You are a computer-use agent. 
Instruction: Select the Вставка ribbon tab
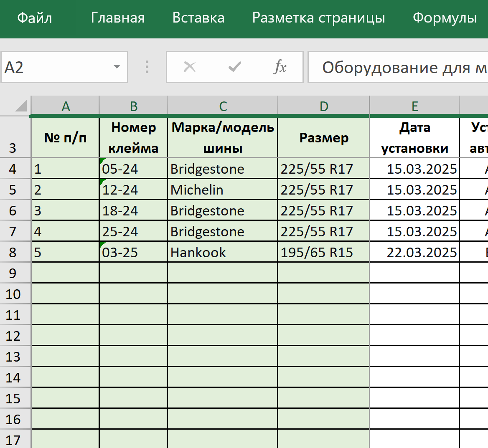tap(198, 18)
